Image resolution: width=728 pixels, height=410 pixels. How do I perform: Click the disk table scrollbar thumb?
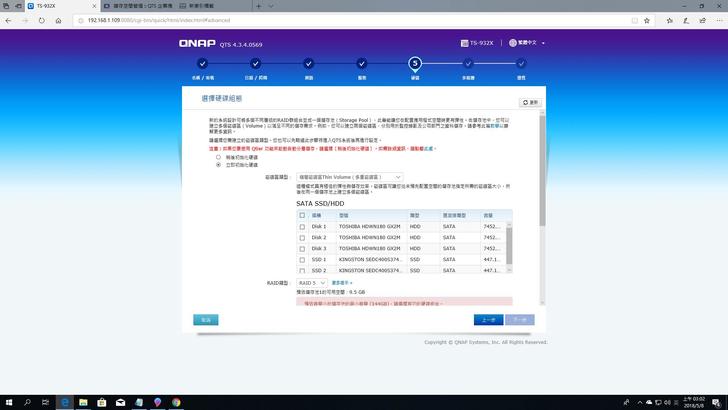click(509, 245)
